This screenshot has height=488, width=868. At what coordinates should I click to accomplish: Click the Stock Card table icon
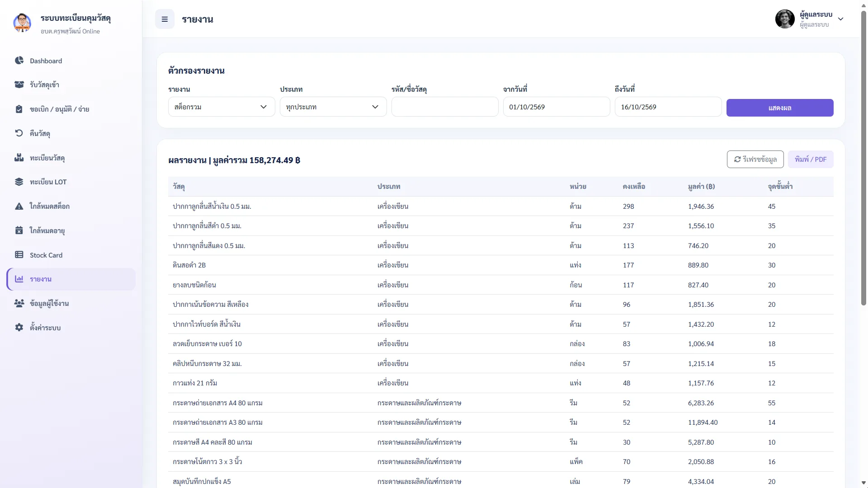coord(19,255)
